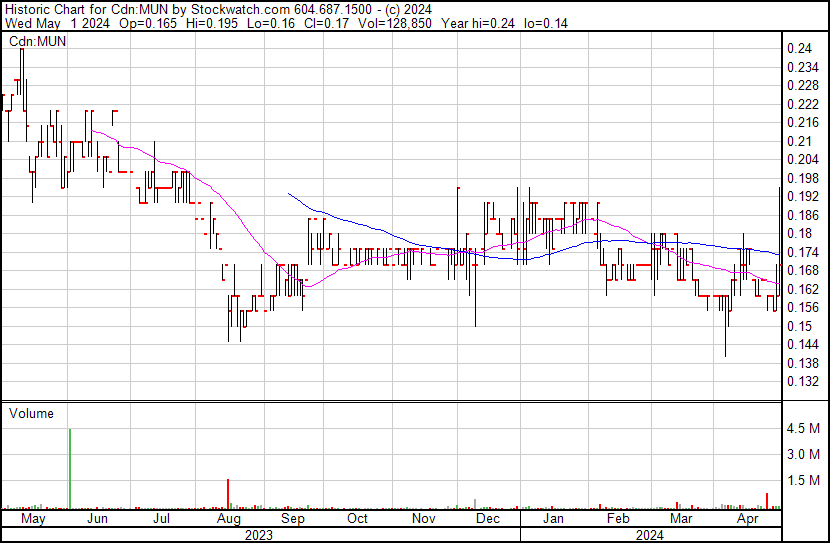Select the 0.24 price axis label
Screen dimensions: 830x543
799,48
